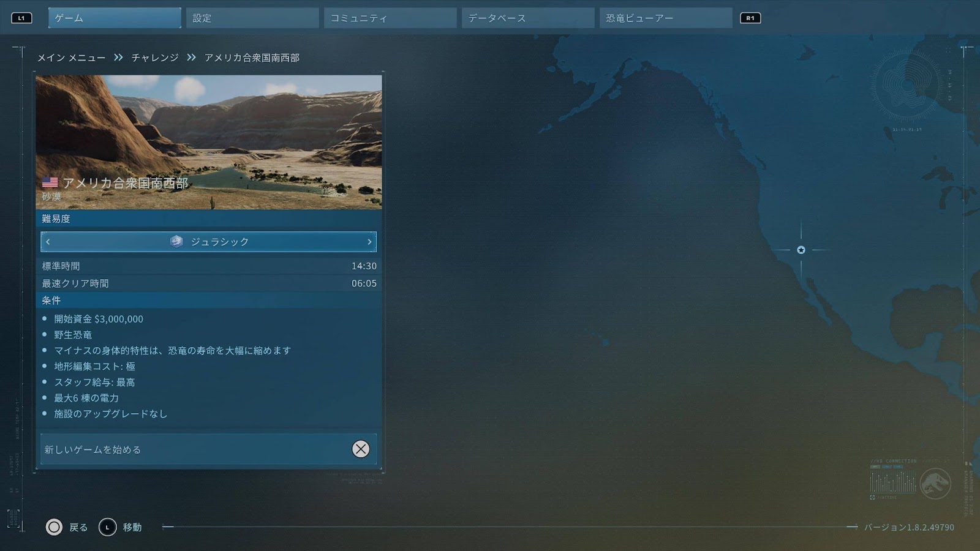The width and height of the screenshot is (980, 551).
Task: Click the マイナスの身体的特性 condition line
Action: [x=173, y=351]
